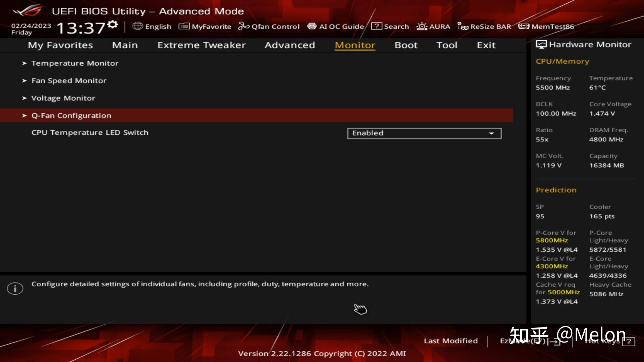
Task: Click the Prediction section heading
Action: pyautogui.click(x=556, y=190)
